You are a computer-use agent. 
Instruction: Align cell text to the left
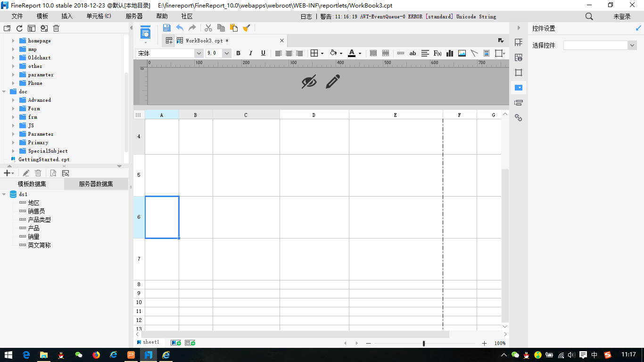click(x=279, y=53)
